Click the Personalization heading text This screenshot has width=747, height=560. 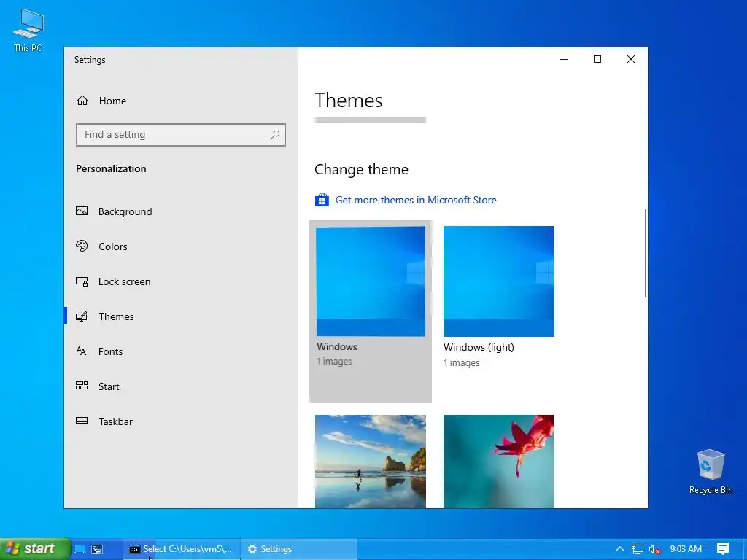(x=111, y=168)
